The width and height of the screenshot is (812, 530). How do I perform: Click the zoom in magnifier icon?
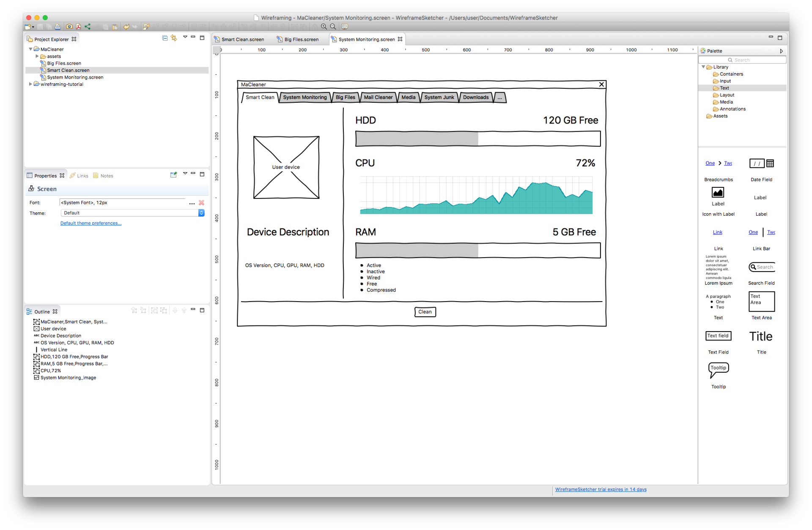(324, 27)
